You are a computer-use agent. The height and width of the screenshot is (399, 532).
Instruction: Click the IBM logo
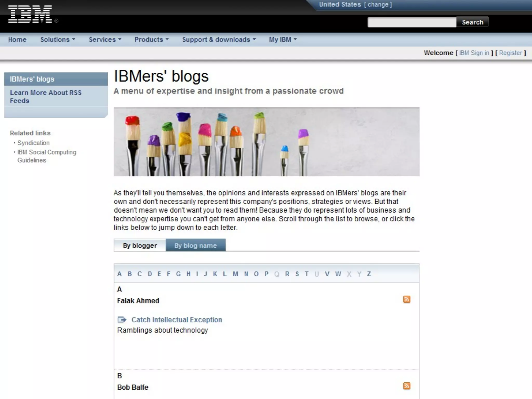[30, 14]
